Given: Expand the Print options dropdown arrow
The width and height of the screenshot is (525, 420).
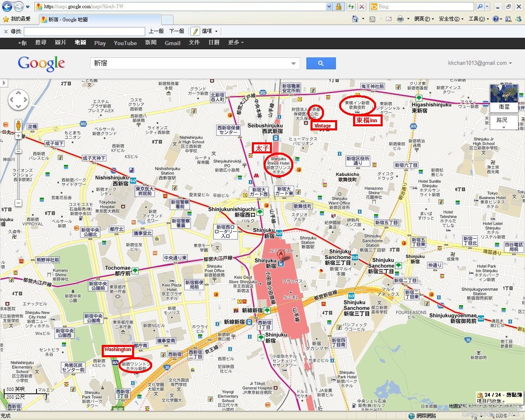Looking at the screenshot, I should [408, 19].
